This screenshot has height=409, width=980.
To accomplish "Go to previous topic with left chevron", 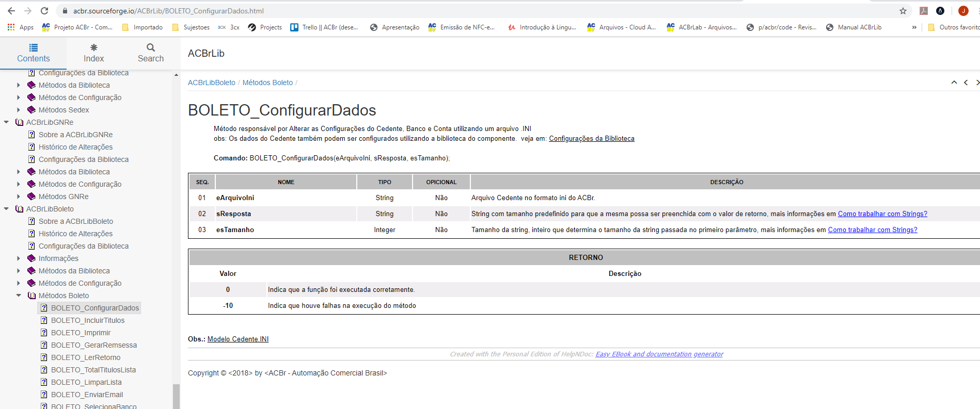I will [966, 83].
